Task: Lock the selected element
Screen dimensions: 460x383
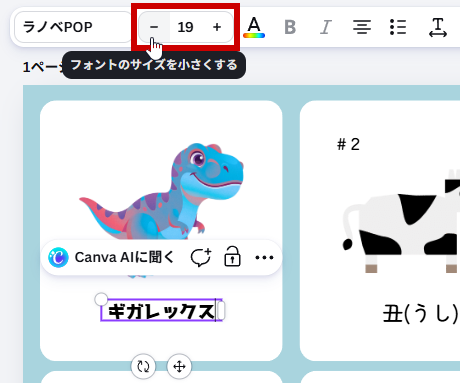Action: coord(232,257)
